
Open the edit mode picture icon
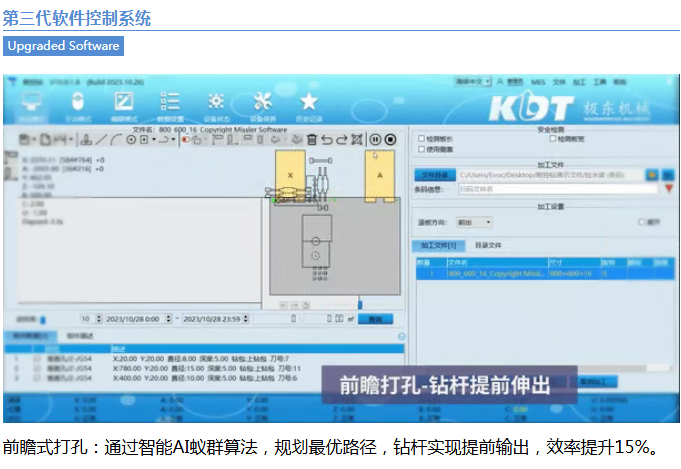coord(124,106)
